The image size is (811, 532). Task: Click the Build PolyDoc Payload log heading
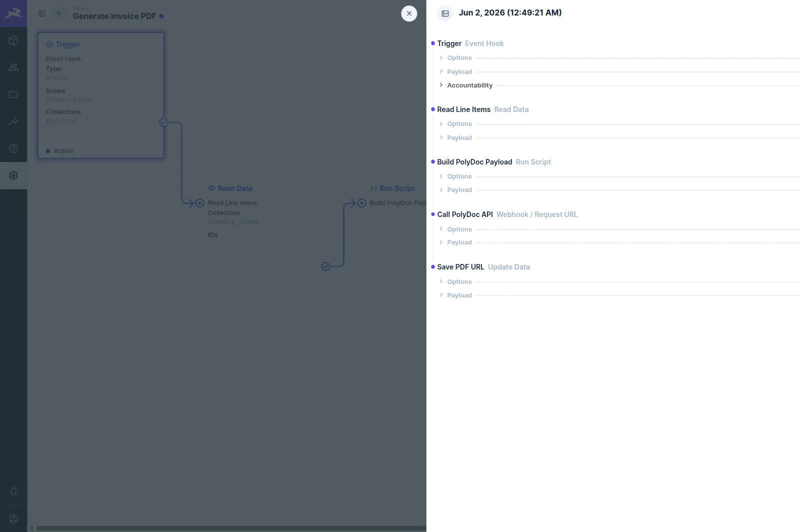coord(493,162)
